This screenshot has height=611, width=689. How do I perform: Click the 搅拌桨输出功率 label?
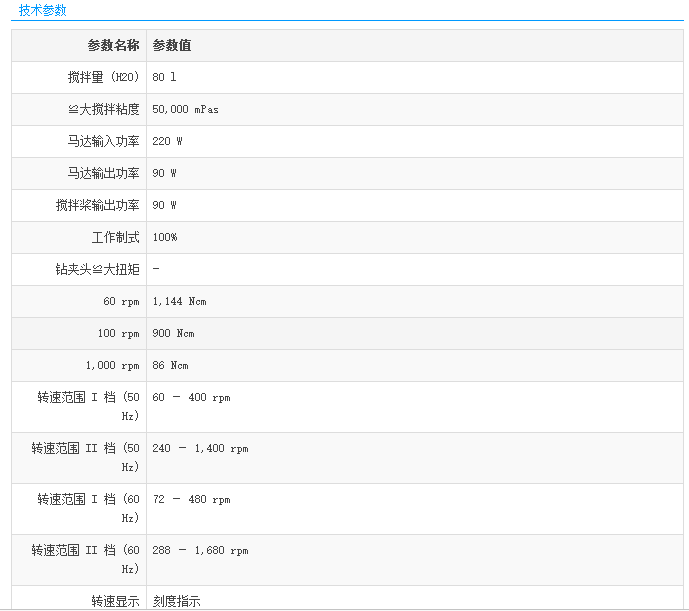pos(97,205)
